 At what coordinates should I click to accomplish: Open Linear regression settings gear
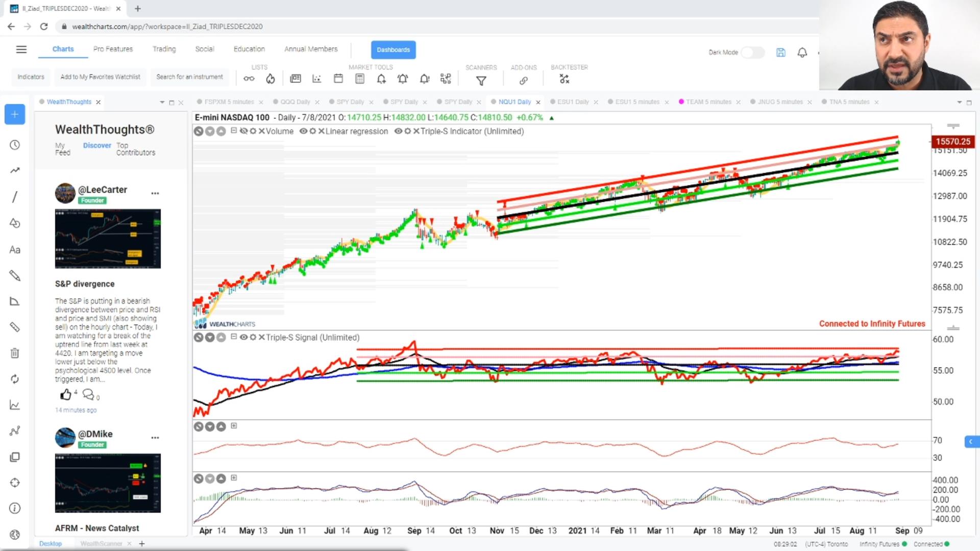pos(312,131)
